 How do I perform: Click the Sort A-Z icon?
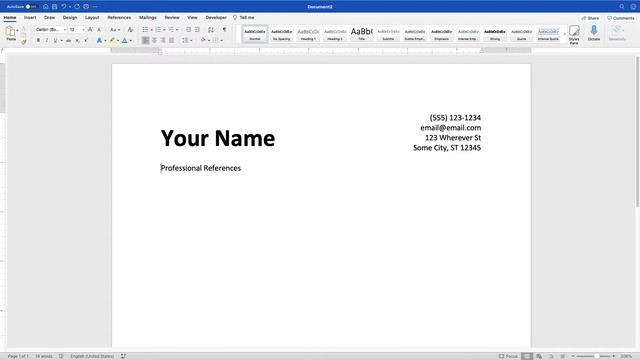211,30
